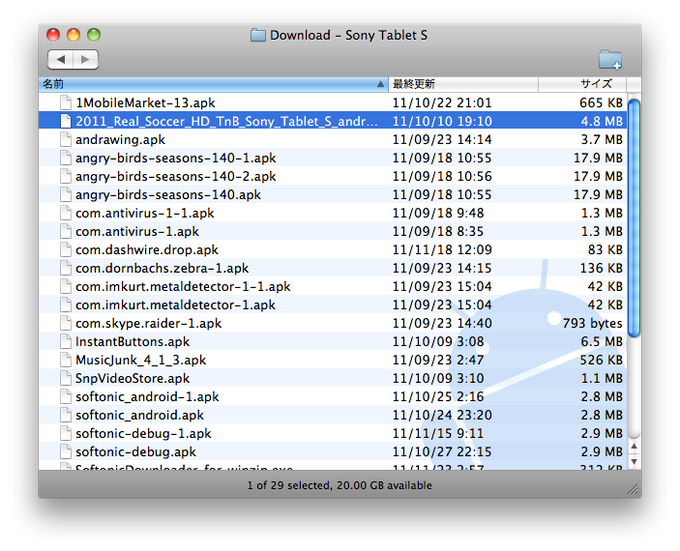This screenshot has width=680, height=551.
Task: Click the size value 526 KB
Action: (602, 360)
